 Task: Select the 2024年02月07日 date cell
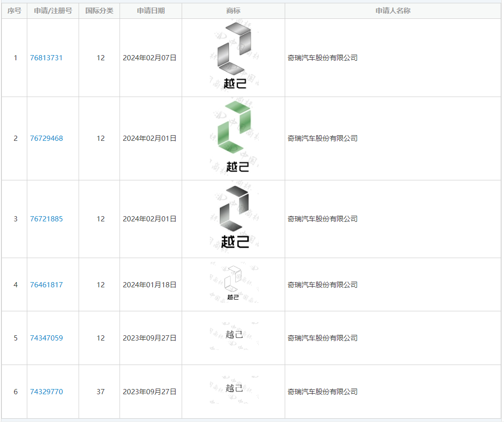click(150, 58)
